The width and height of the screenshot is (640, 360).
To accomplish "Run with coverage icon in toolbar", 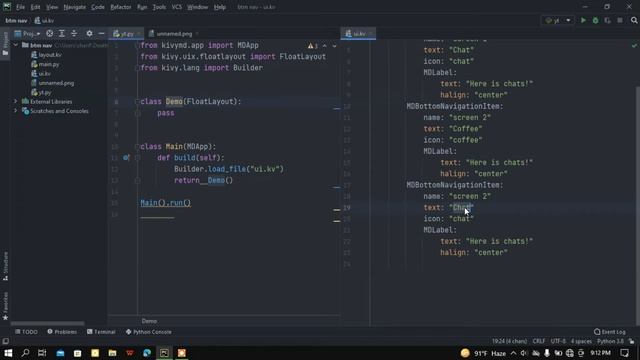I will pyautogui.click(x=608, y=20).
